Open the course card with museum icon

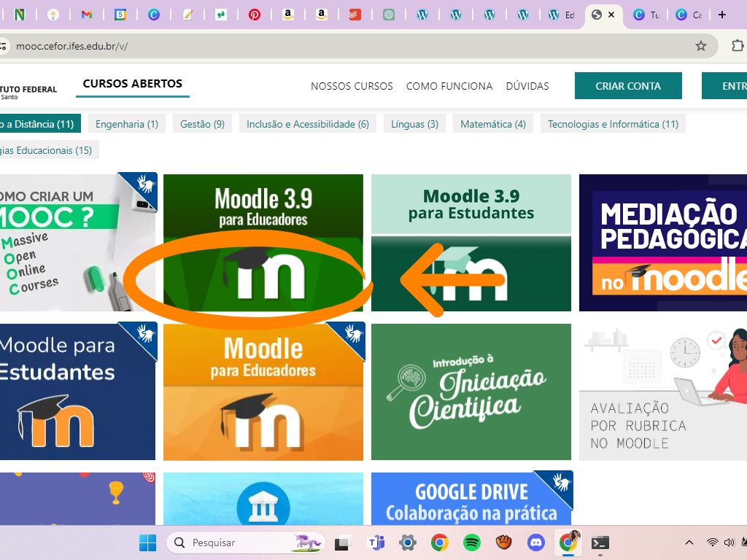click(263, 499)
